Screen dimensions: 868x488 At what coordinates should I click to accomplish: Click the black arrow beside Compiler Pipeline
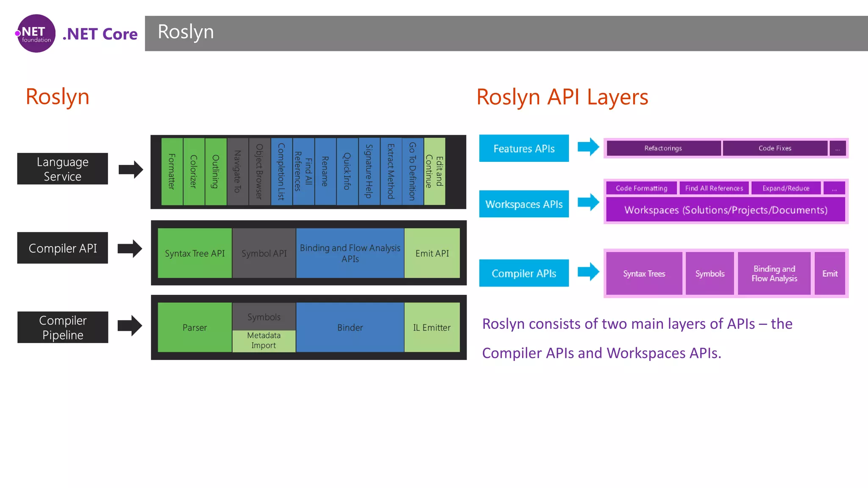click(130, 326)
